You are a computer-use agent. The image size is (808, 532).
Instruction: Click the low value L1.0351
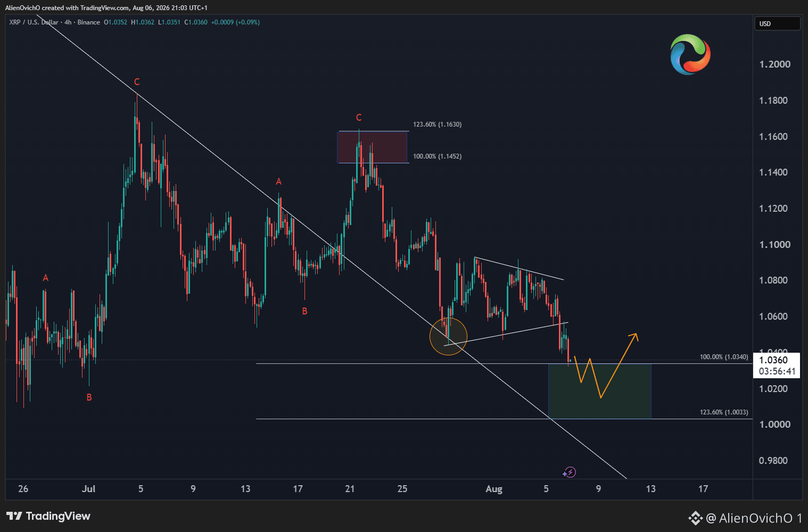coord(169,22)
